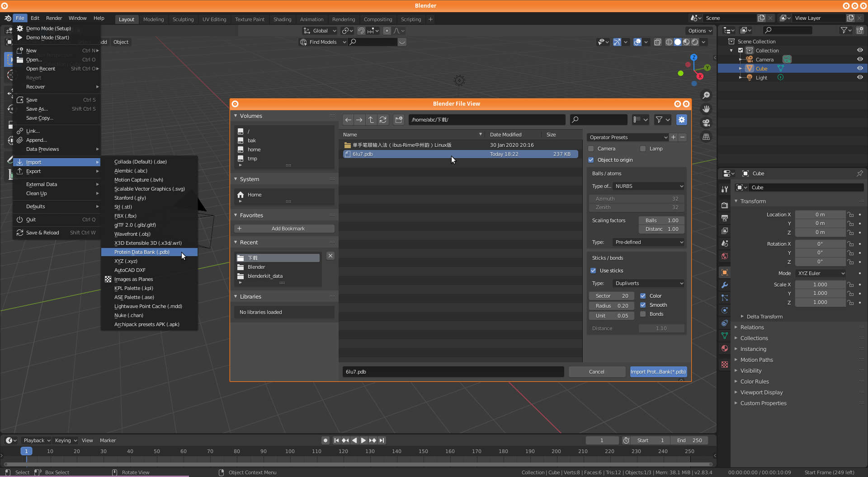Image resolution: width=868 pixels, height=477 pixels.
Task: Refresh the file list
Action: coord(383,120)
